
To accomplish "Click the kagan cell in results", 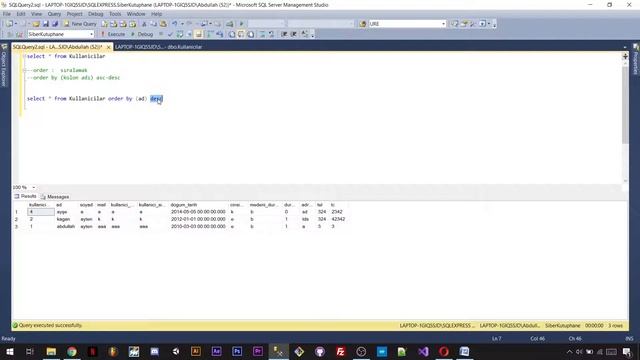I will (63, 219).
